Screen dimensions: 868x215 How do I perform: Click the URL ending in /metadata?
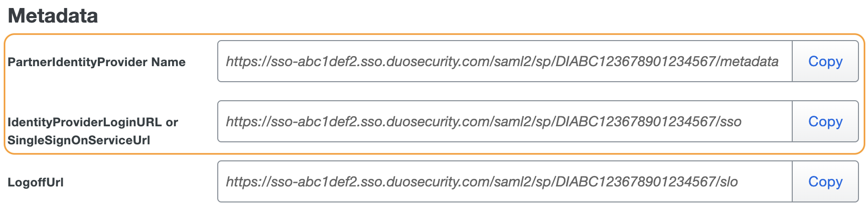click(x=502, y=61)
